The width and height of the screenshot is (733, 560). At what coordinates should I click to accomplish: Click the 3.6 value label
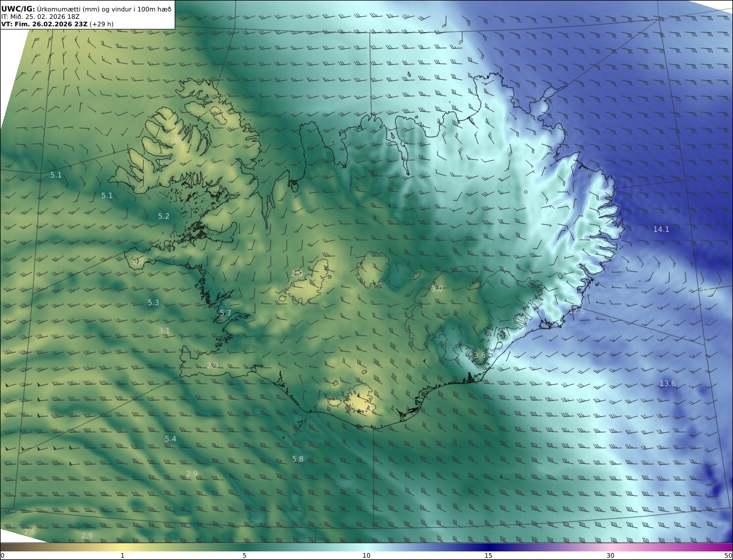click(480, 355)
